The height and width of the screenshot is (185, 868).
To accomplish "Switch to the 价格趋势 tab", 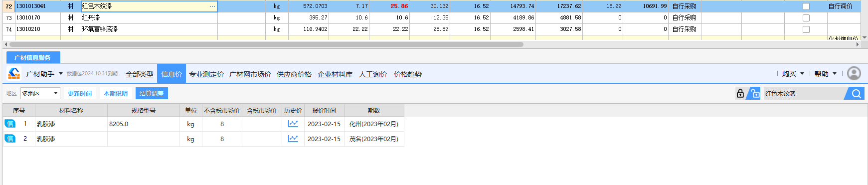I will [408, 74].
